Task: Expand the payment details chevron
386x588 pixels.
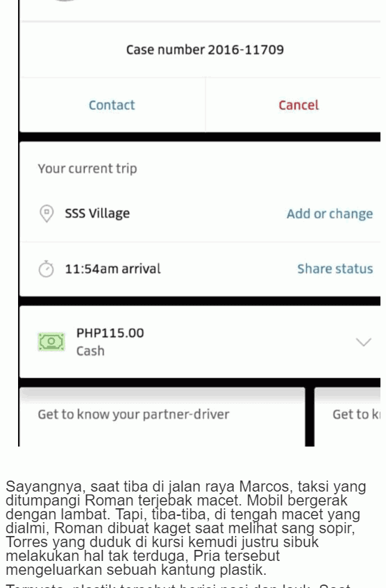Action: point(364,342)
